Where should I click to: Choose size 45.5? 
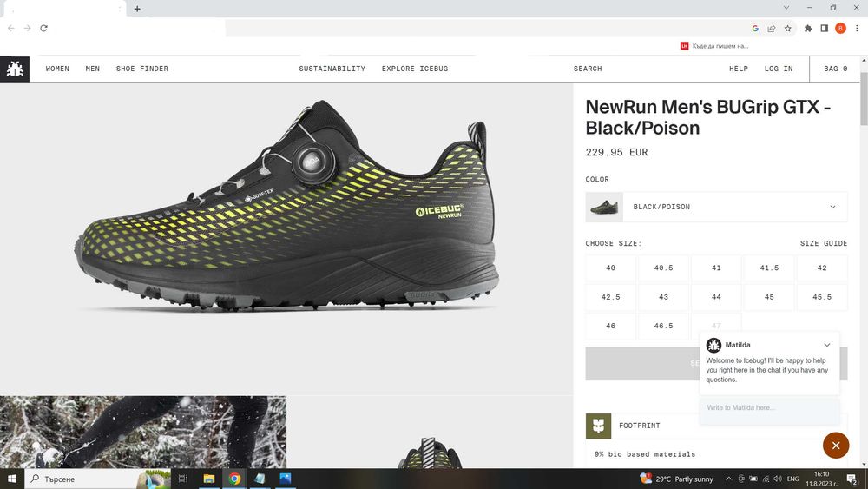tap(822, 297)
